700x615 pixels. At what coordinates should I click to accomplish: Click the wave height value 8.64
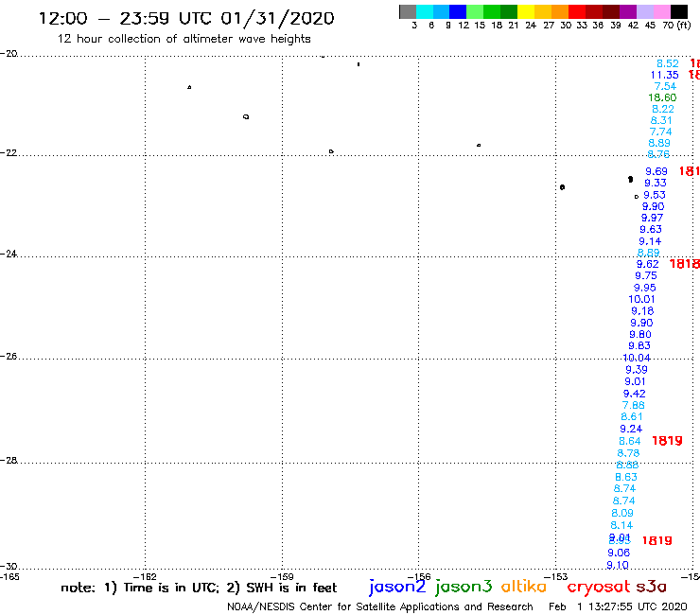[x=630, y=441]
